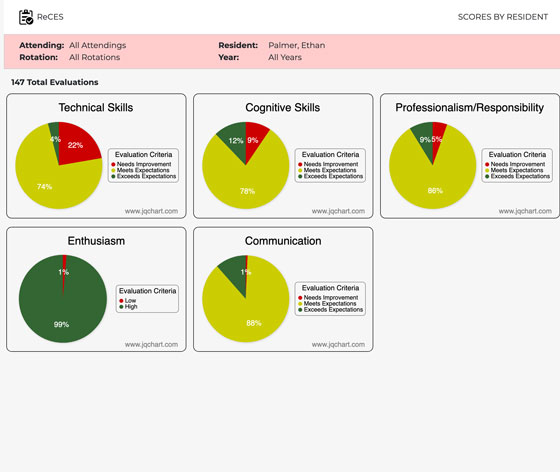Select the All Rotations filter value
Image resolution: width=560 pixels, height=472 pixels.
[95, 57]
